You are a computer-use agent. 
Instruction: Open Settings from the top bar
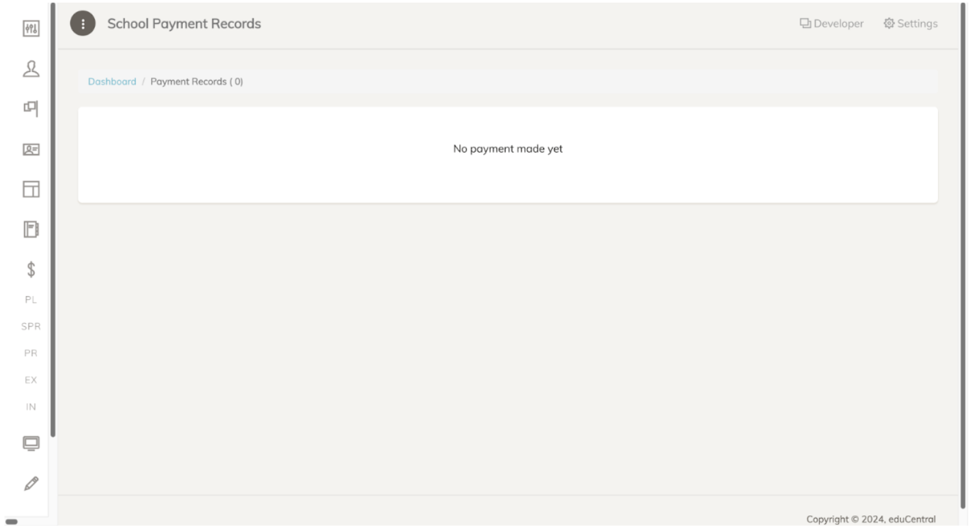point(911,24)
